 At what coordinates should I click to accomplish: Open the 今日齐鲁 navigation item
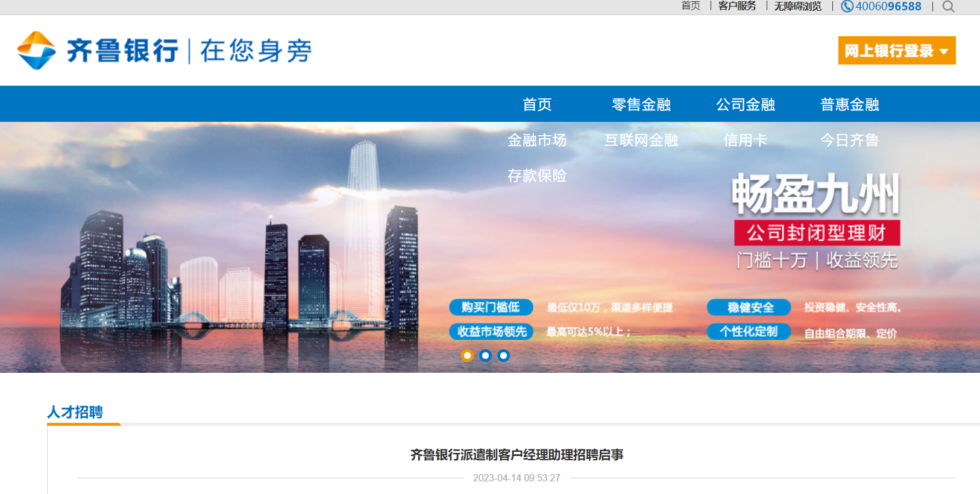coord(850,140)
